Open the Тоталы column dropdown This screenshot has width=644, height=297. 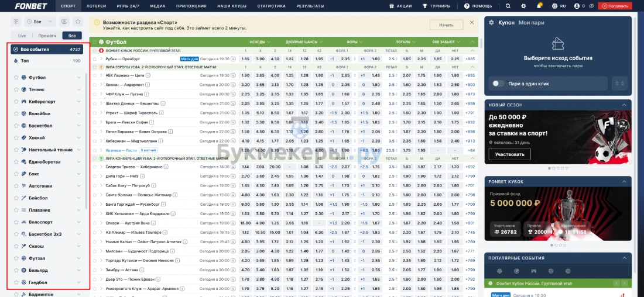[405, 42]
